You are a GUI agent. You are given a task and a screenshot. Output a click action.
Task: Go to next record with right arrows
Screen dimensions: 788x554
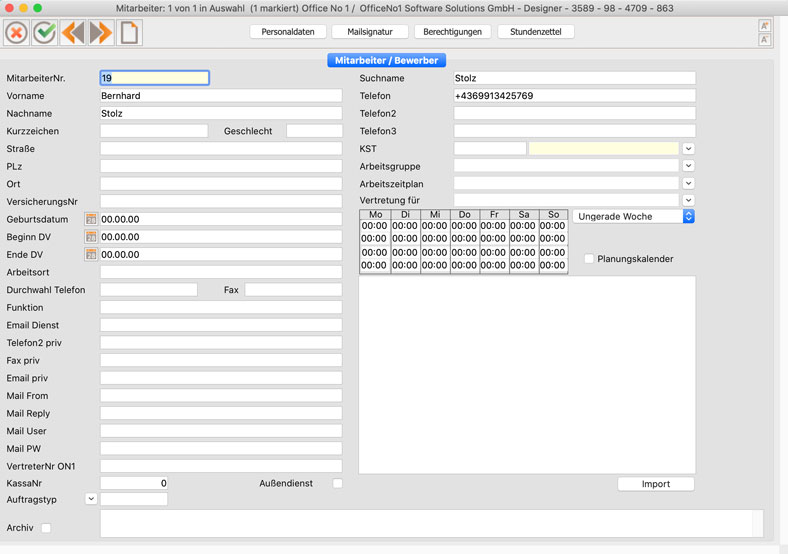[x=101, y=33]
